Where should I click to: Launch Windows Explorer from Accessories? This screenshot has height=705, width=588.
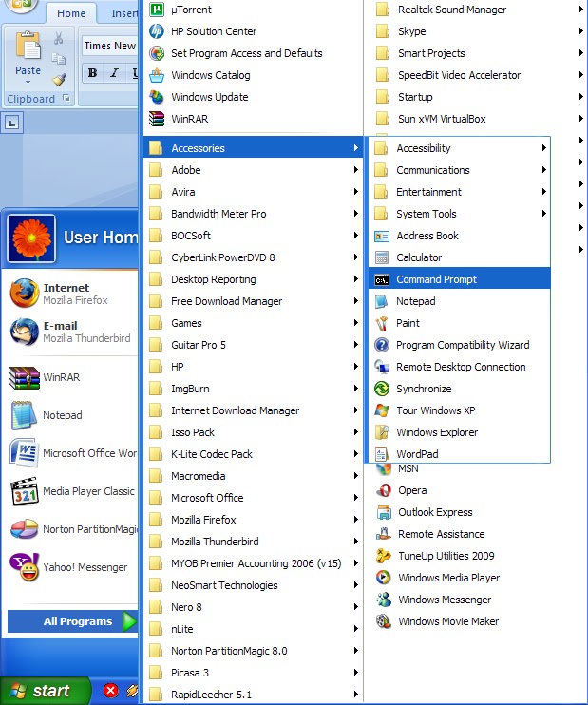(x=459, y=432)
